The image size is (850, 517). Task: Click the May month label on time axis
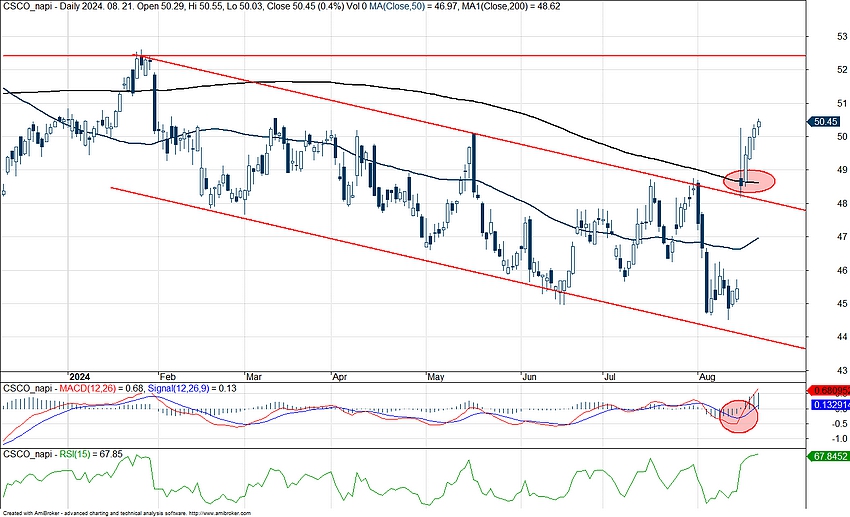(x=436, y=377)
